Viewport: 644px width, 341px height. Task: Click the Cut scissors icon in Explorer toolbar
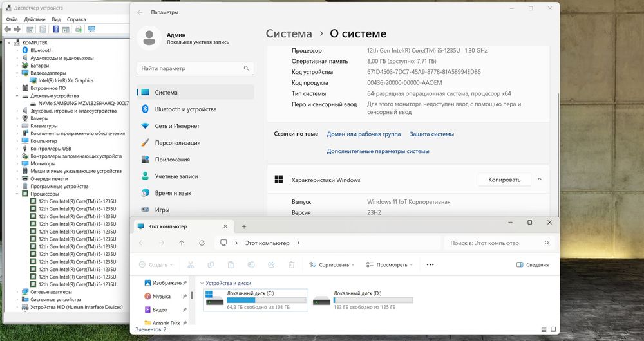coord(191,264)
